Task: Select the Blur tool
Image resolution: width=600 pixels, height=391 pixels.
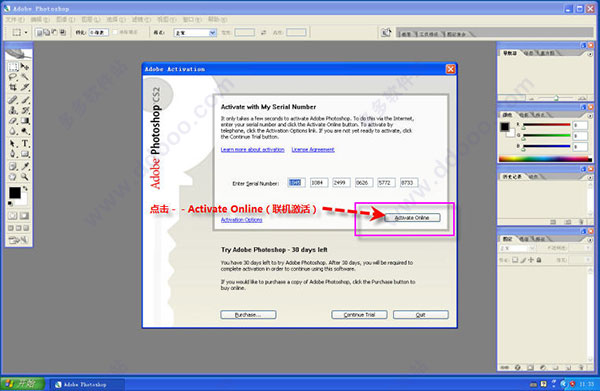Action: [13, 131]
